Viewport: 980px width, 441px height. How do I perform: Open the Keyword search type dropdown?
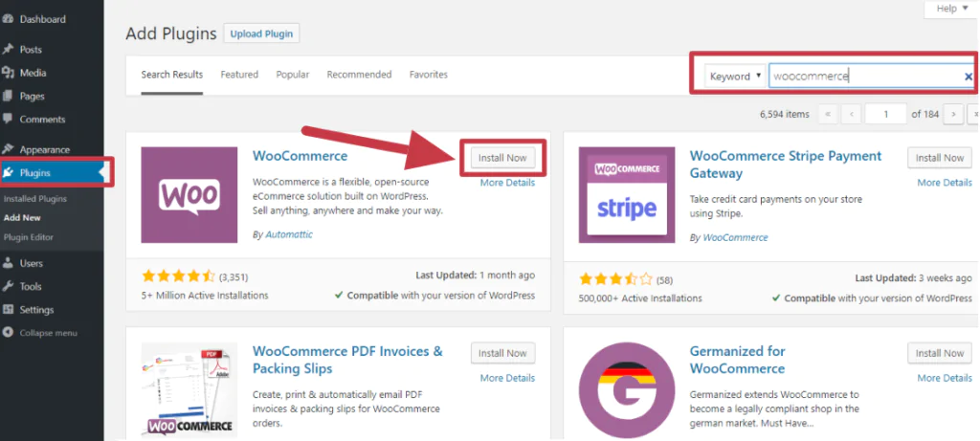click(x=735, y=77)
